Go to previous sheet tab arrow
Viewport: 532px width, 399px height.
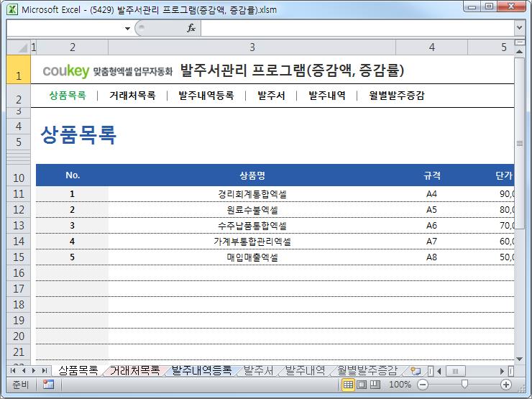[x=24, y=370]
